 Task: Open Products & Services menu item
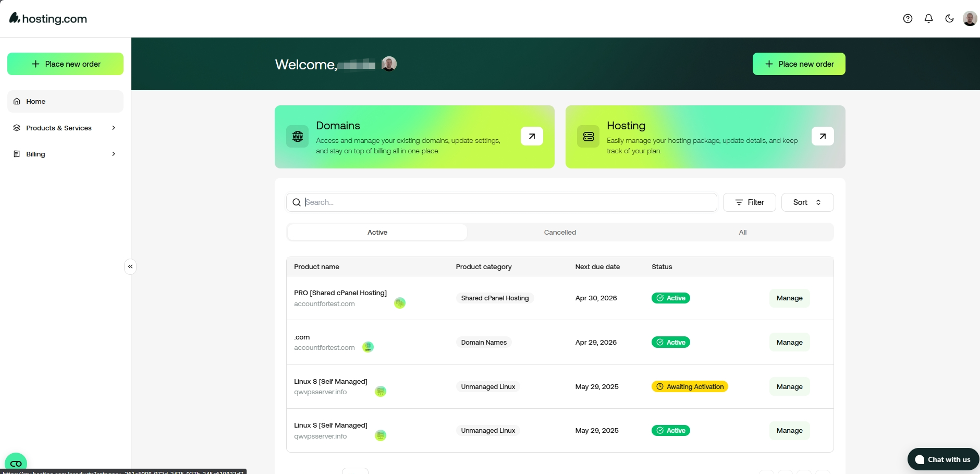pyautogui.click(x=65, y=128)
